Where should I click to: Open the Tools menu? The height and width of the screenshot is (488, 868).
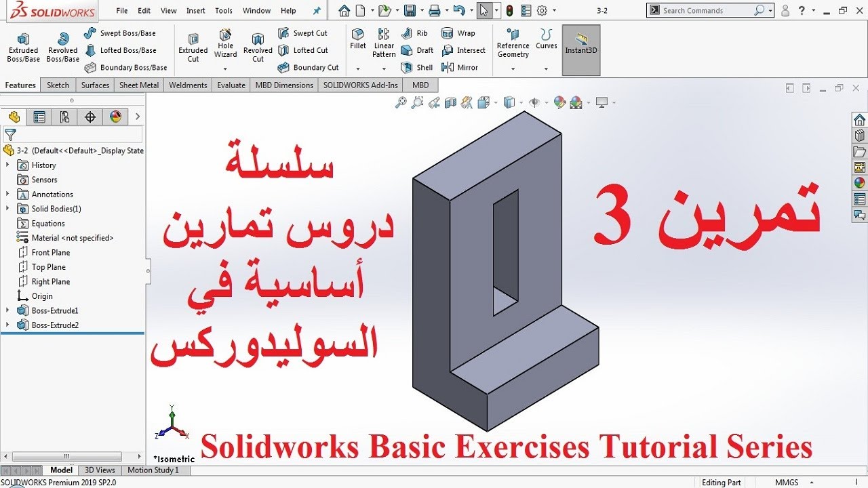pyautogui.click(x=224, y=11)
